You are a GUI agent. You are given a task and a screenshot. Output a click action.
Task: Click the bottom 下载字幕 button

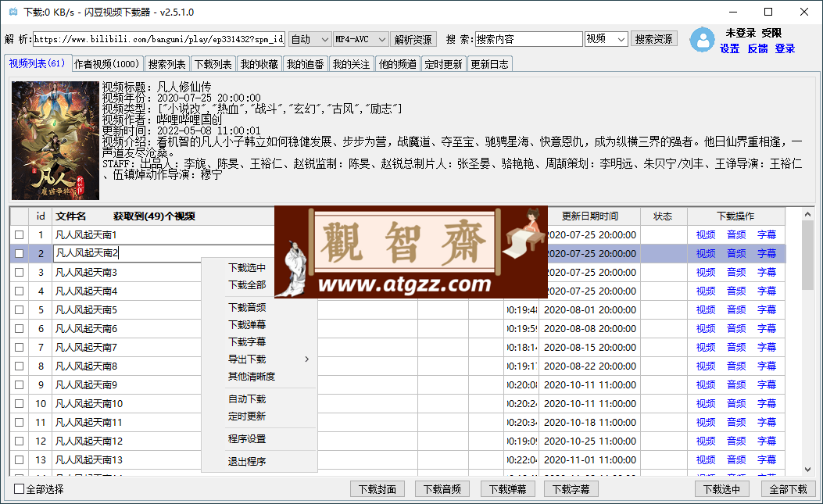[x=571, y=489]
